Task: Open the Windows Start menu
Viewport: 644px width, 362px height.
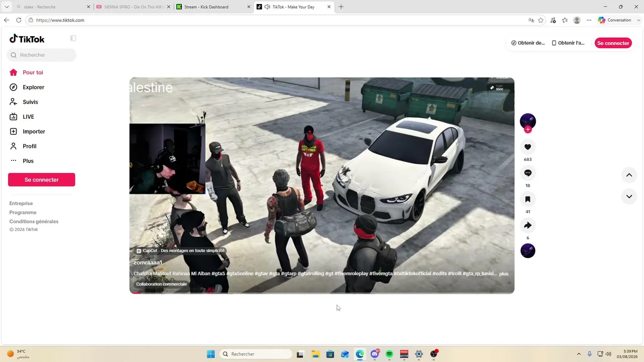Action: coord(211,354)
